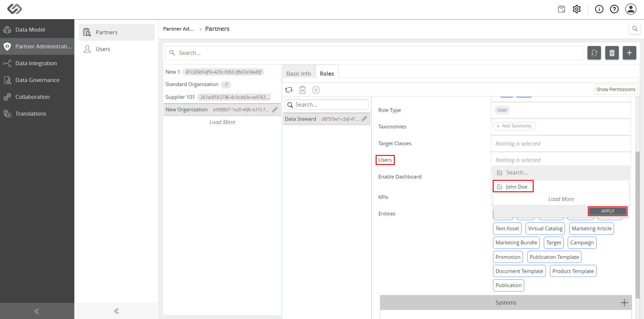This screenshot has width=644, height=319.
Task: Click the roles Search field
Action: coord(327,105)
